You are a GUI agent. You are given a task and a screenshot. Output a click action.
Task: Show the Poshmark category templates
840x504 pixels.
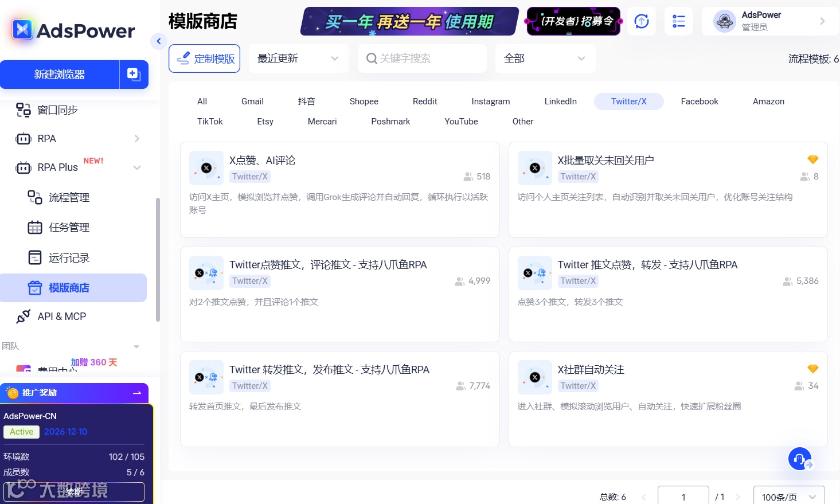[x=390, y=122]
